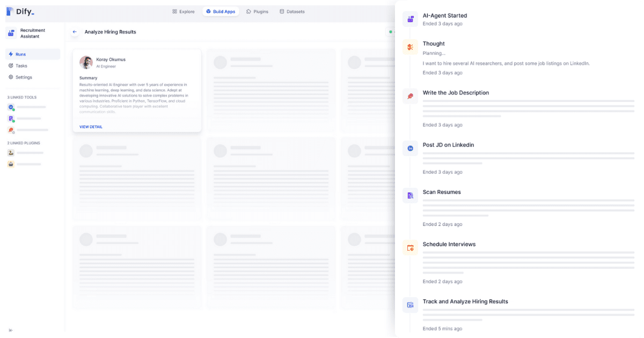Image resolution: width=644 pixels, height=338 pixels.
Task: Click the first linked plugin icon
Action: pyautogui.click(x=11, y=153)
